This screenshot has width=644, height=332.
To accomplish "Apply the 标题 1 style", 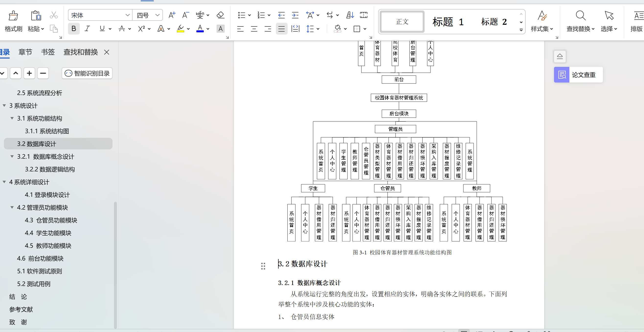I will (448, 22).
